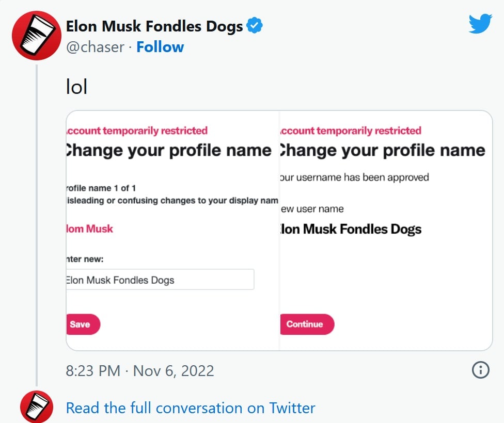Click the pink Continue button
Screen dimensions: 504x423
pos(307,324)
